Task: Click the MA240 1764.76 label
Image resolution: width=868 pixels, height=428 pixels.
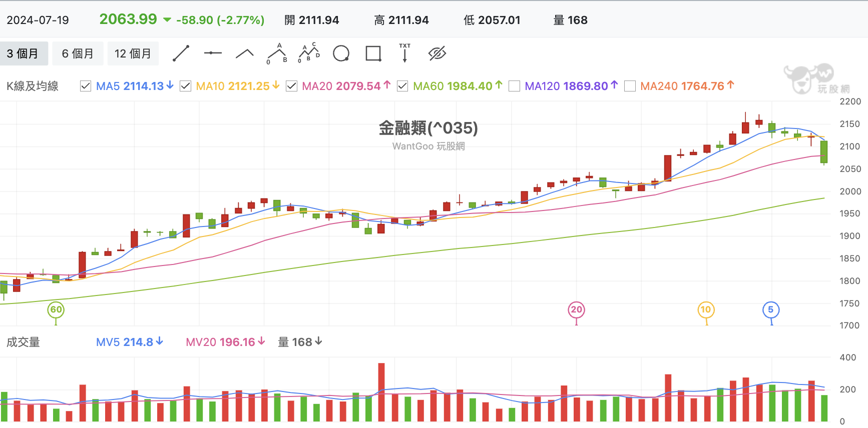Action: (x=687, y=86)
